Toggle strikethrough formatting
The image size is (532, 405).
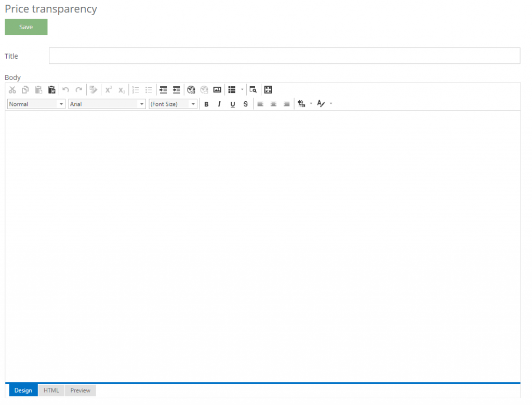click(x=246, y=104)
